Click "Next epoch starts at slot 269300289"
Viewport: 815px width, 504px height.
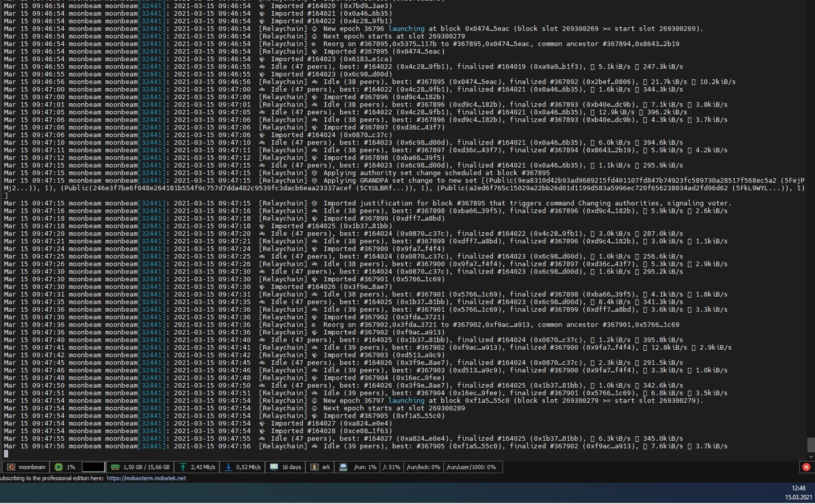point(394,408)
